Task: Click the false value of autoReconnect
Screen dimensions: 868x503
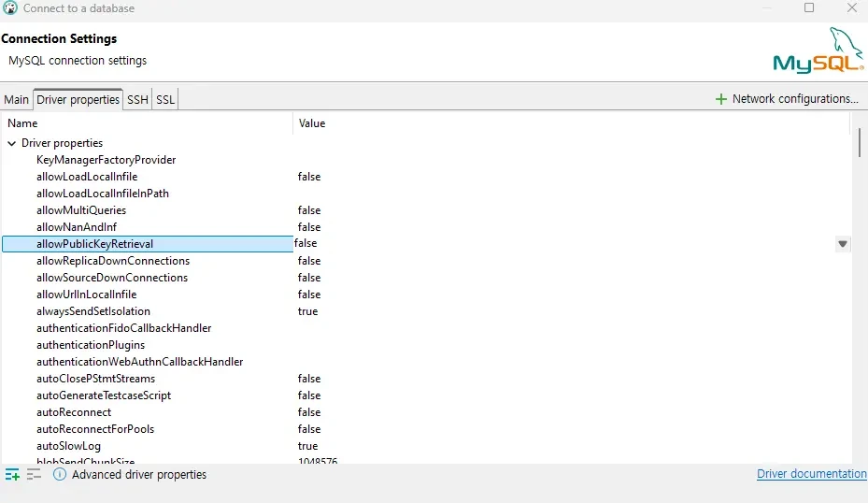Action: tap(309, 412)
